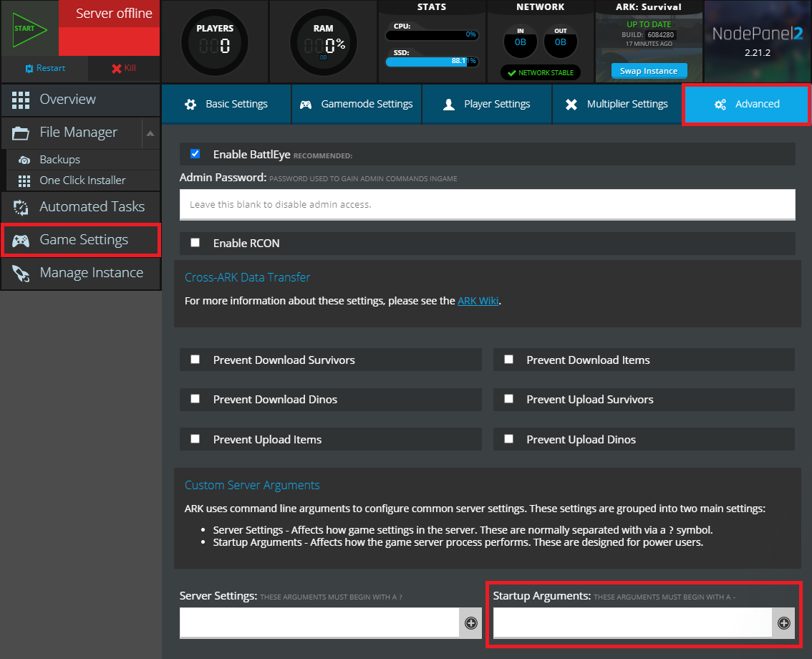Click the Network Stable checkmark icon
812x659 pixels.
[x=512, y=73]
